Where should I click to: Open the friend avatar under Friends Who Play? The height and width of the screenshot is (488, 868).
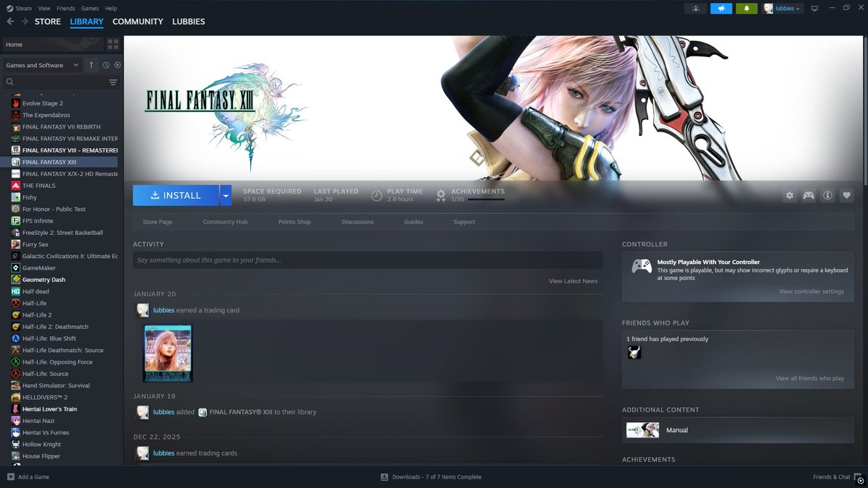(634, 352)
